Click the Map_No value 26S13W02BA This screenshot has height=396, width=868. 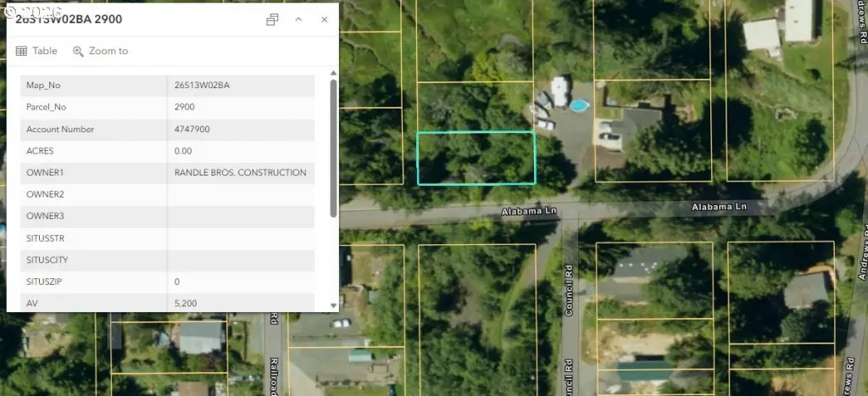202,86
